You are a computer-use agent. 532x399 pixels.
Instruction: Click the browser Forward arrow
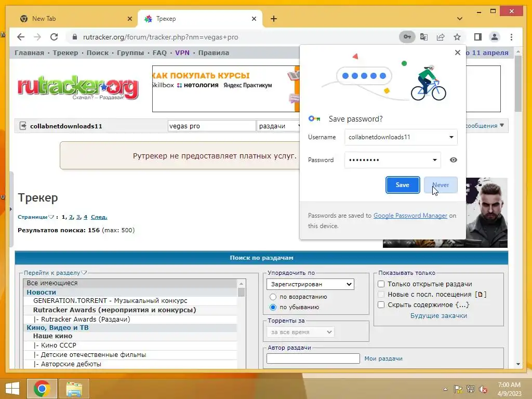pyautogui.click(x=37, y=37)
